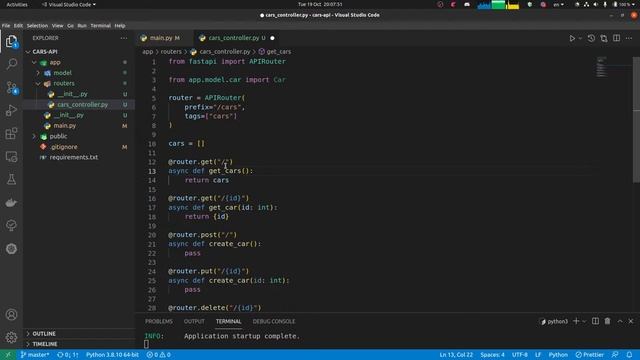The height and width of the screenshot is (360, 640).
Task: Open Ubuntu Activities overview
Action: 17,4
